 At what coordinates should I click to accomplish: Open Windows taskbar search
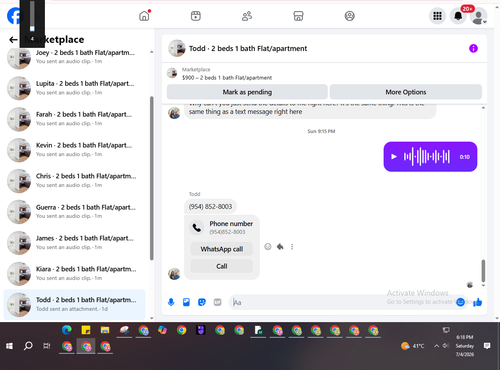point(28,346)
